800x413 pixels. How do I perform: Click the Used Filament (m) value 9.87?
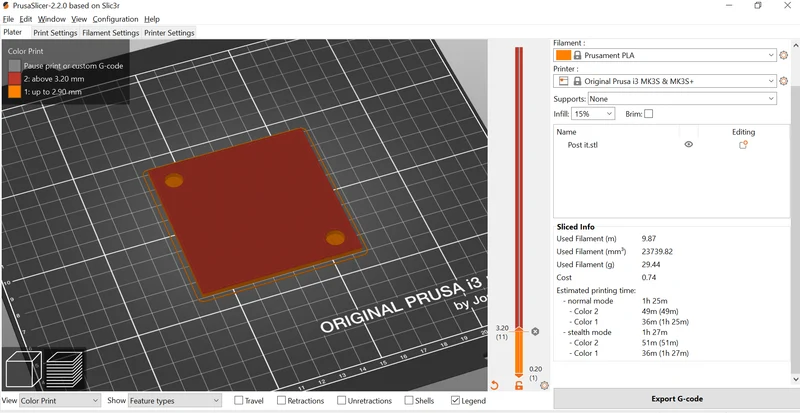pyautogui.click(x=648, y=238)
